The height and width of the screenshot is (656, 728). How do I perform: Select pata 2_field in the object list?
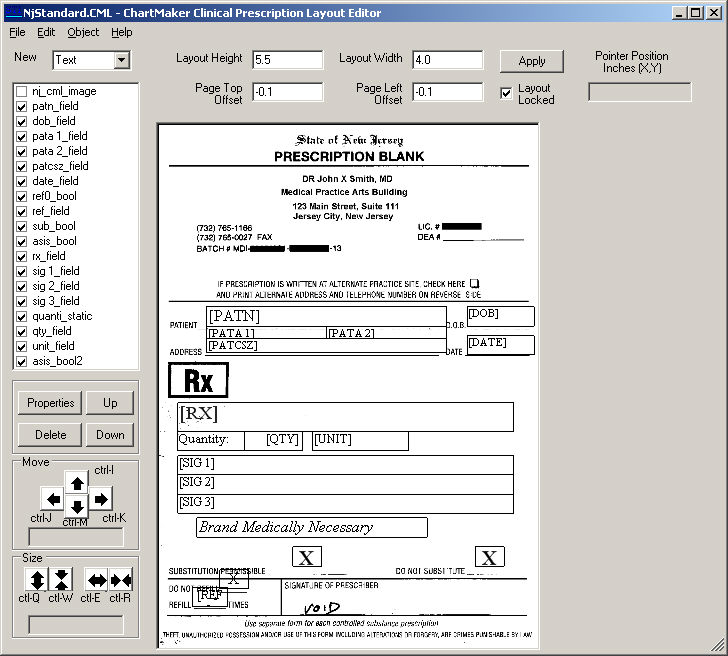60,151
